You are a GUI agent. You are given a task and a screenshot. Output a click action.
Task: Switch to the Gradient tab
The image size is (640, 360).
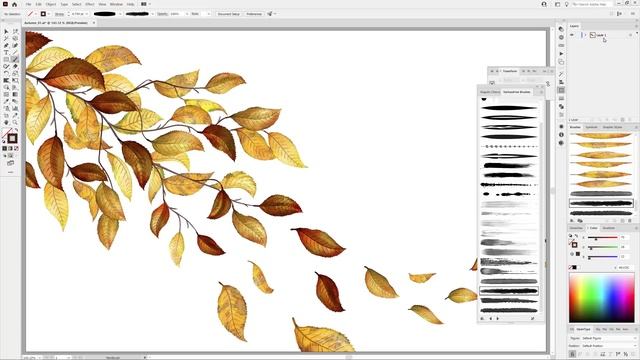[x=609, y=228]
